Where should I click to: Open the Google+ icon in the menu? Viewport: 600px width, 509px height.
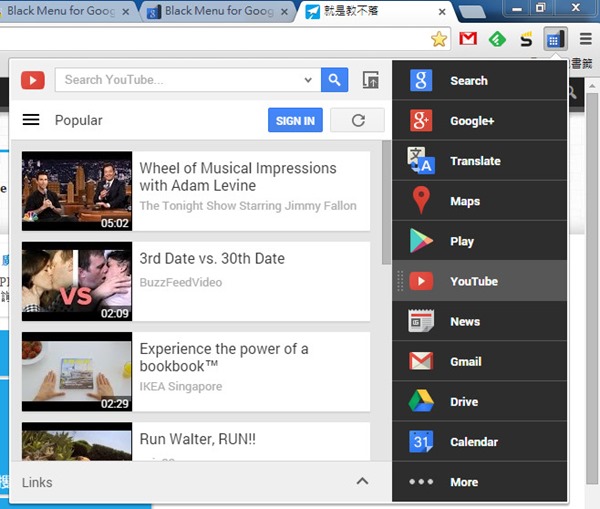(x=421, y=121)
